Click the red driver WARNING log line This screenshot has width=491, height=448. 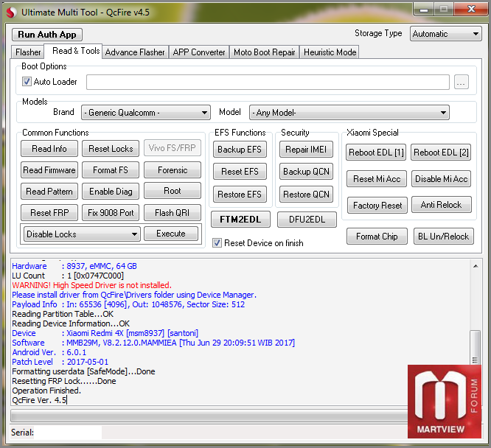91,285
